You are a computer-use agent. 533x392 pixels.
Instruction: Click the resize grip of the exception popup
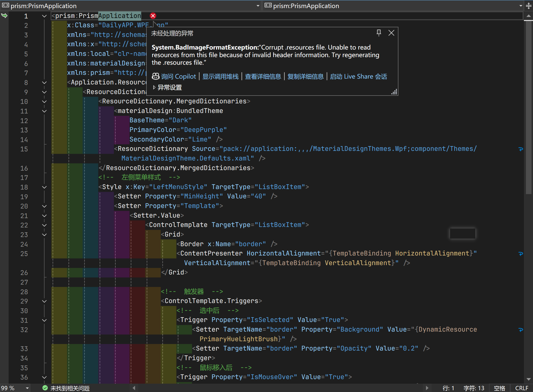click(x=394, y=92)
